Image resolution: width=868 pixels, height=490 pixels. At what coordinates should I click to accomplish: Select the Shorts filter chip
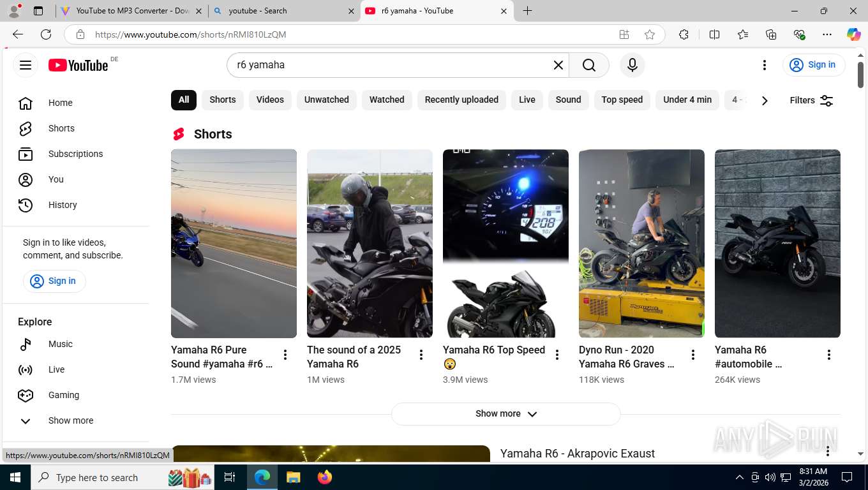223,100
